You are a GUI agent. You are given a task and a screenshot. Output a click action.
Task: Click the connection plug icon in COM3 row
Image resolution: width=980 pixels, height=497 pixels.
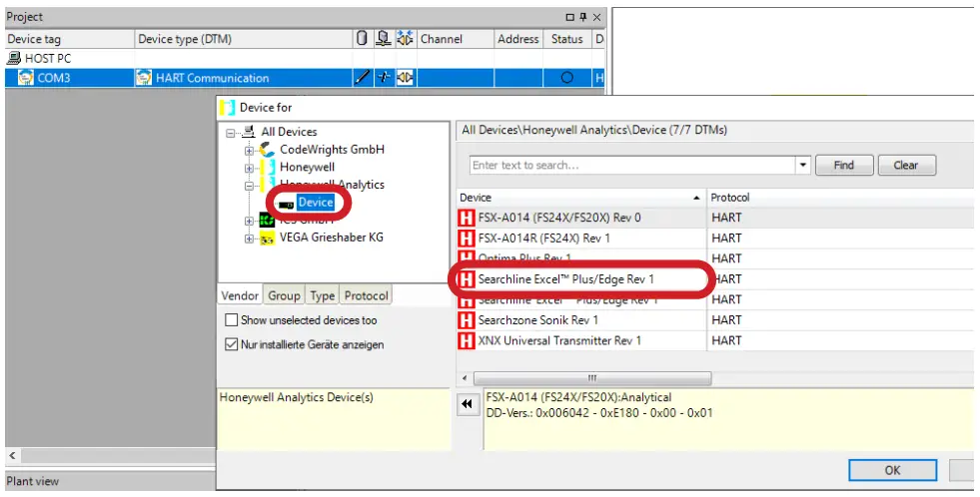coord(384,78)
